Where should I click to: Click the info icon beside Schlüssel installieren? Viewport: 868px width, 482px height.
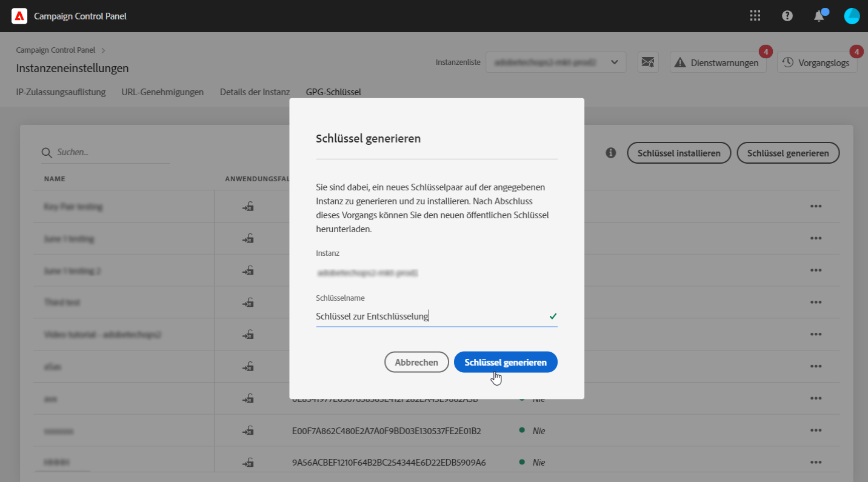pyautogui.click(x=611, y=153)
